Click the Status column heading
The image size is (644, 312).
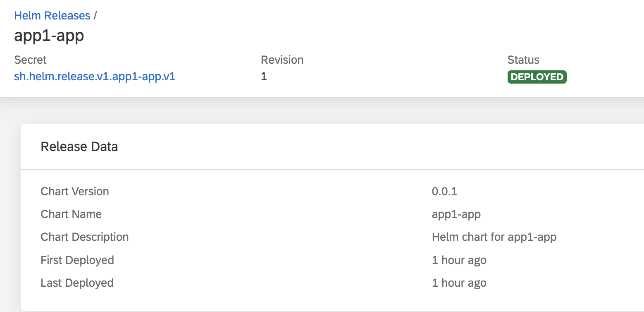(523, 60)
